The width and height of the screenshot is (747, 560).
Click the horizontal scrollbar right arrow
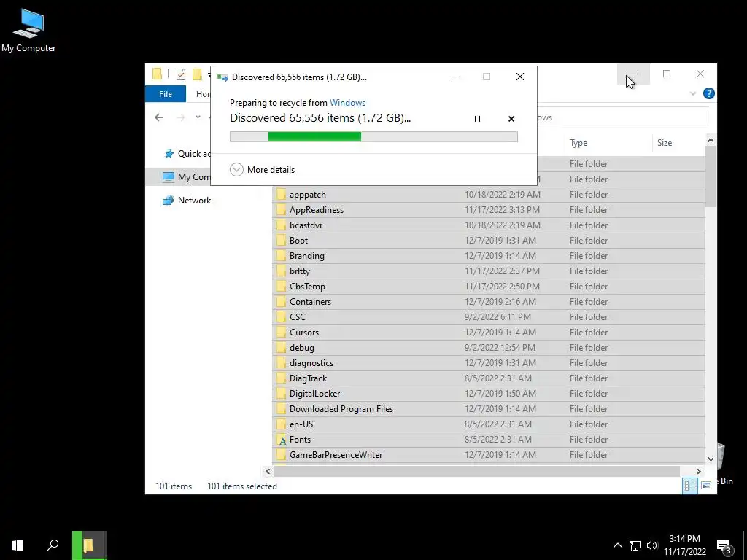698,472
